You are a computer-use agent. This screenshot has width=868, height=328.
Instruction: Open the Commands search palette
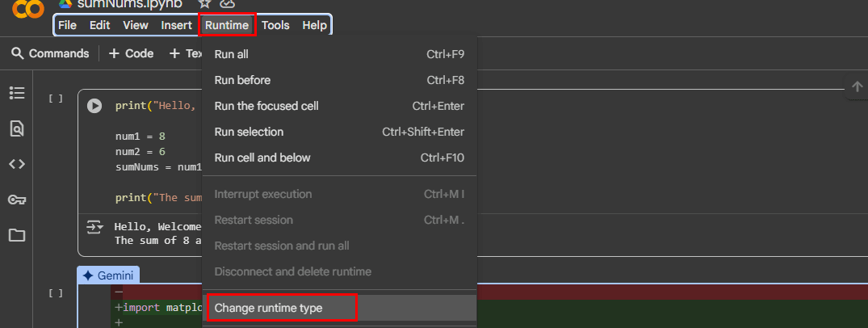point(50,53)
